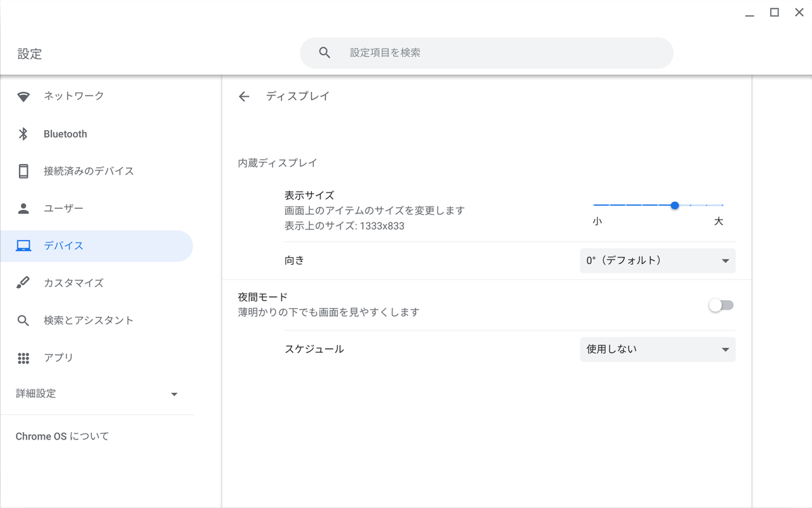Click the laptop device icon
The width and height of the screenshot is (812, 508).
click(24, 246)
